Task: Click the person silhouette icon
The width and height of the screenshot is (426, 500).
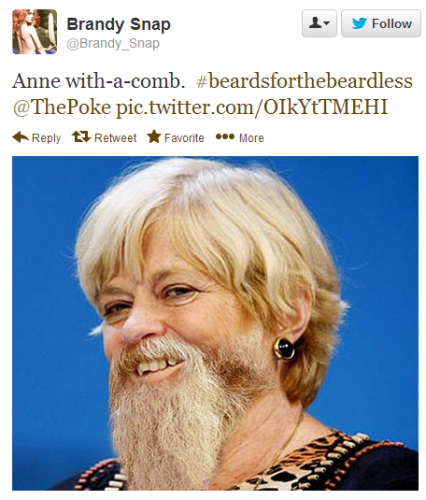Action: point(315,23)
